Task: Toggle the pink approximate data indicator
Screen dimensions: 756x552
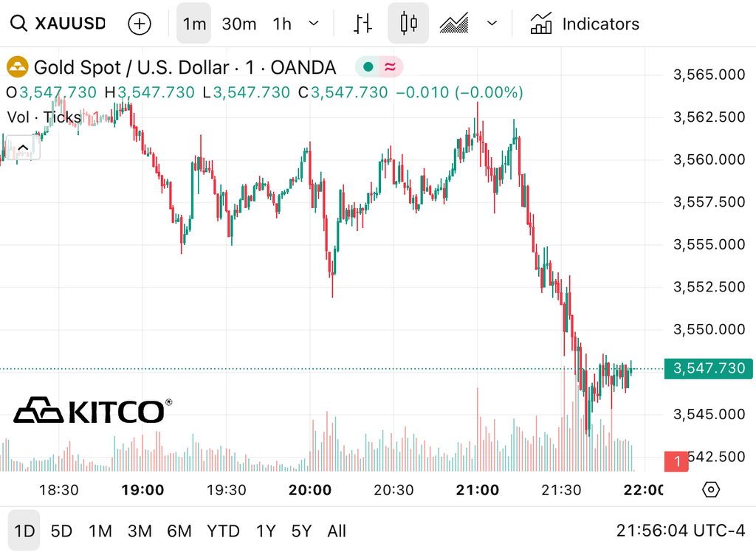Action: click(390, 67)
